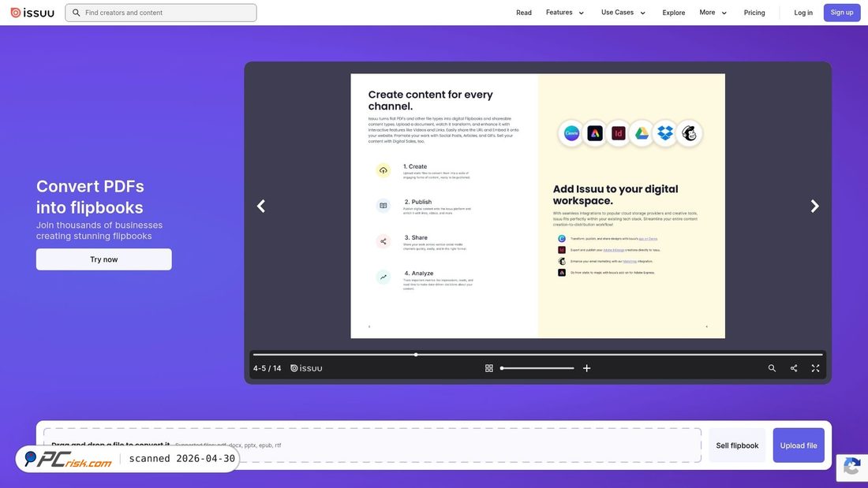Go to previous flipbook page arrow
The width and height of the screenshot is (868, 488).
click(x=260, y=207)
